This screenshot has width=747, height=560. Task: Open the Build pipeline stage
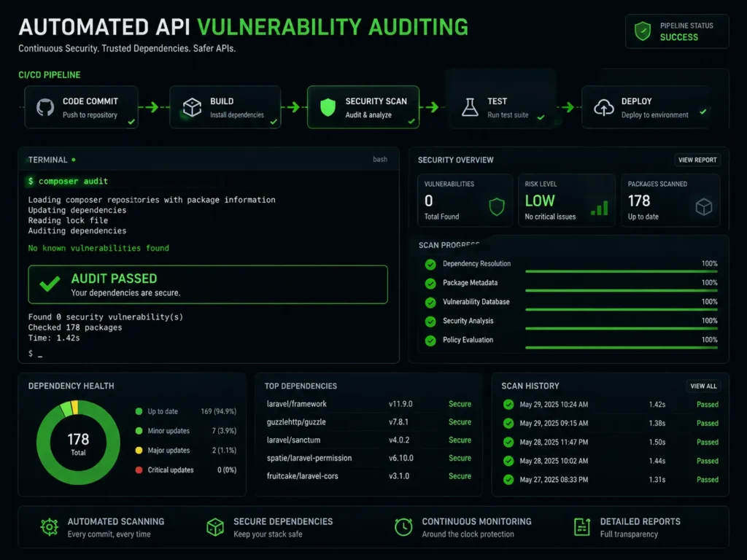pyautogui.click(x=225, y=108)
